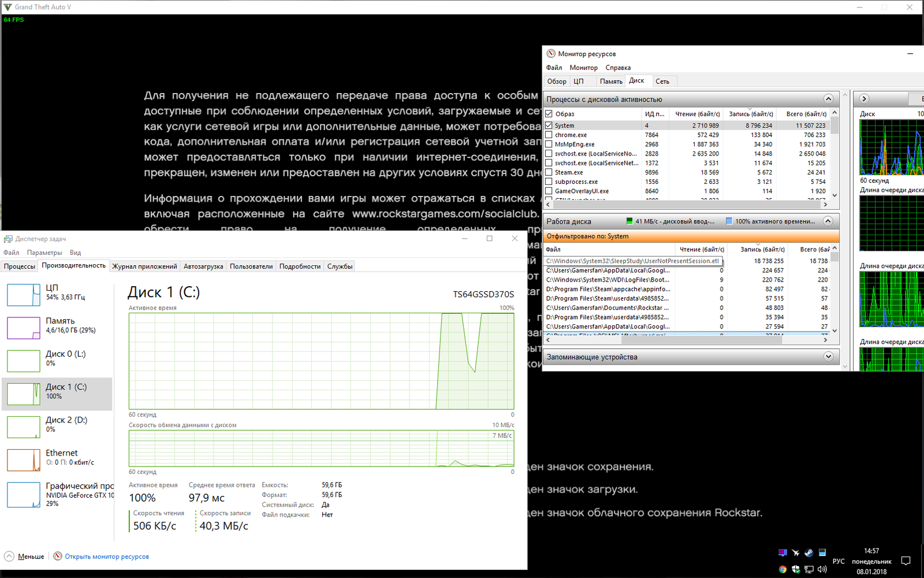This screenshot has height=578, width=924.
Task: Open Windows Defender shield tray icon
Action: click(796, 569)
